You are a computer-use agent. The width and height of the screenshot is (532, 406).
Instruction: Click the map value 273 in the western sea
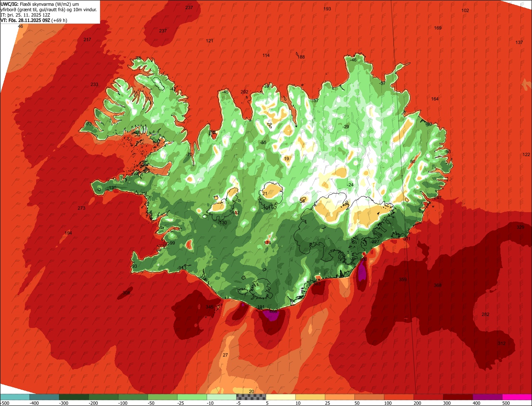click(x=81, y=208)
